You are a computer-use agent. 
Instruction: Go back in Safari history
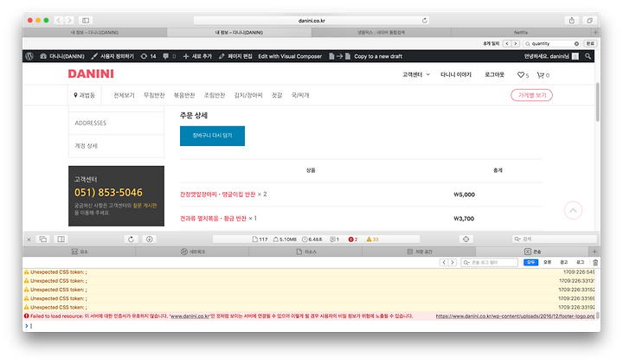[59, 20]
